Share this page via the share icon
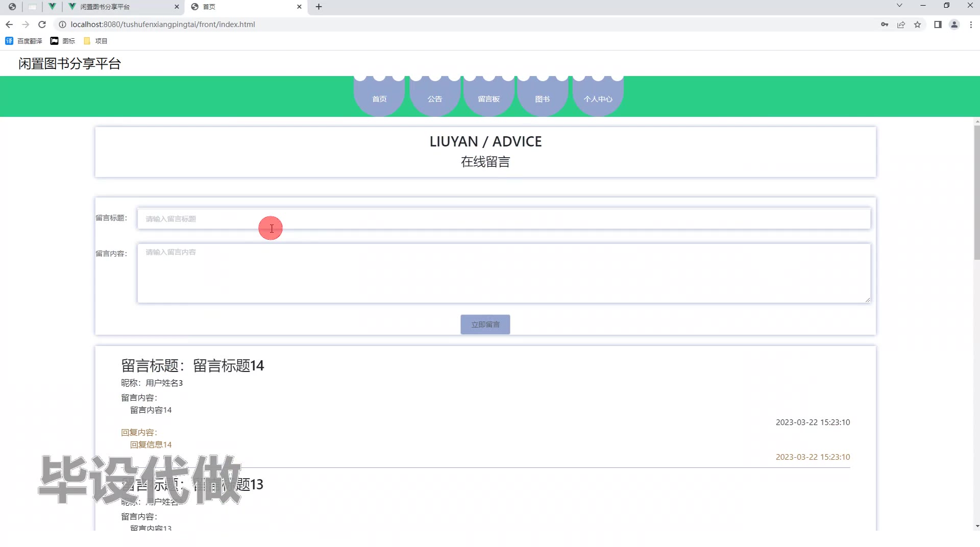 point(901,24)
